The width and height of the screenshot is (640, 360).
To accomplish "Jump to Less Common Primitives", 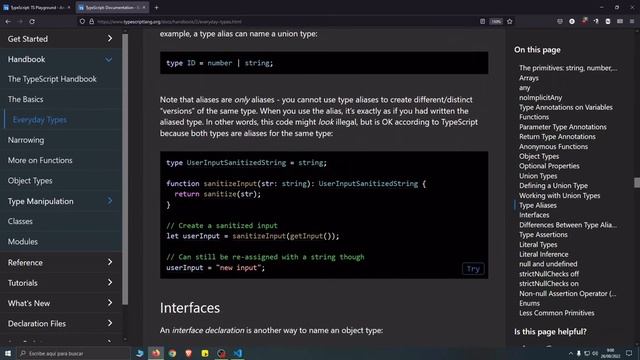I will [x=556, y=313].
